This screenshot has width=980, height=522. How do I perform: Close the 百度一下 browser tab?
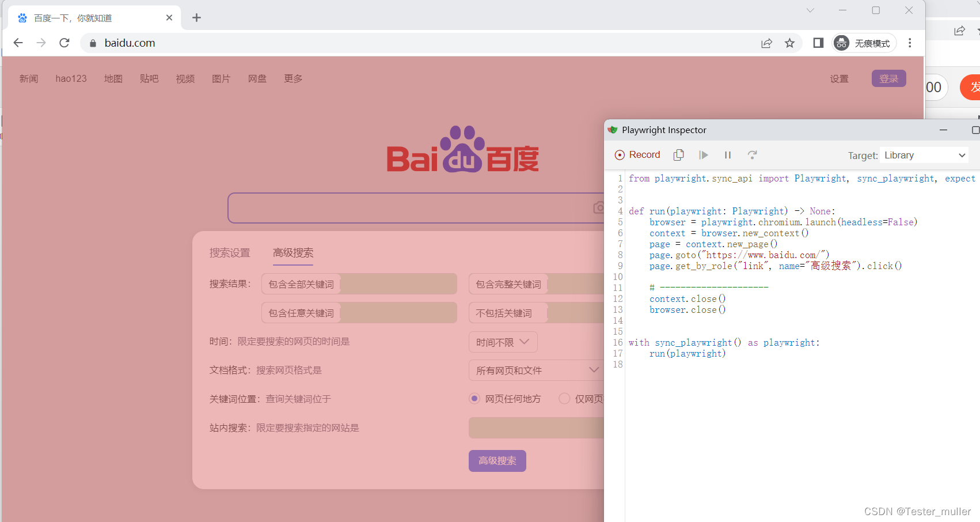click(x=169, y=18)
